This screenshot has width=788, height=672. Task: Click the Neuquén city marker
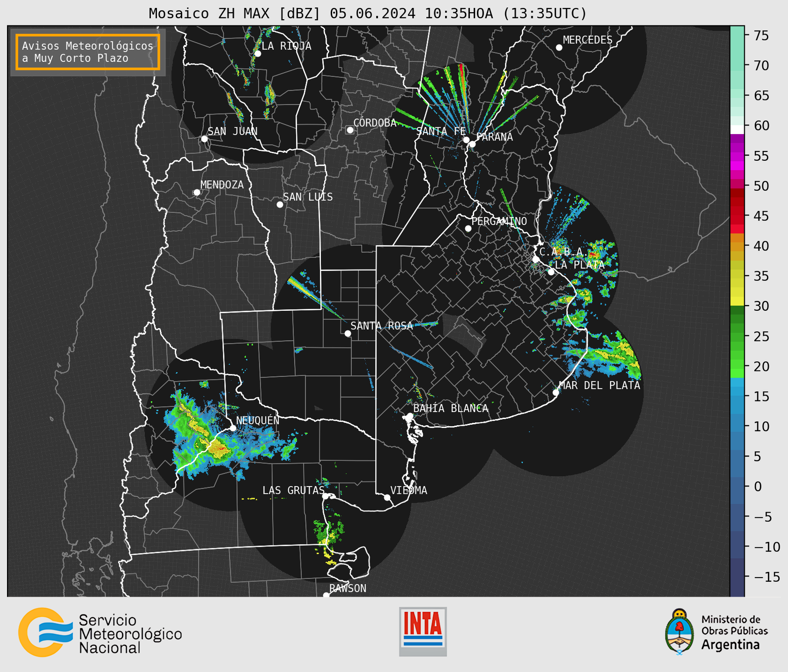(233, 428)
